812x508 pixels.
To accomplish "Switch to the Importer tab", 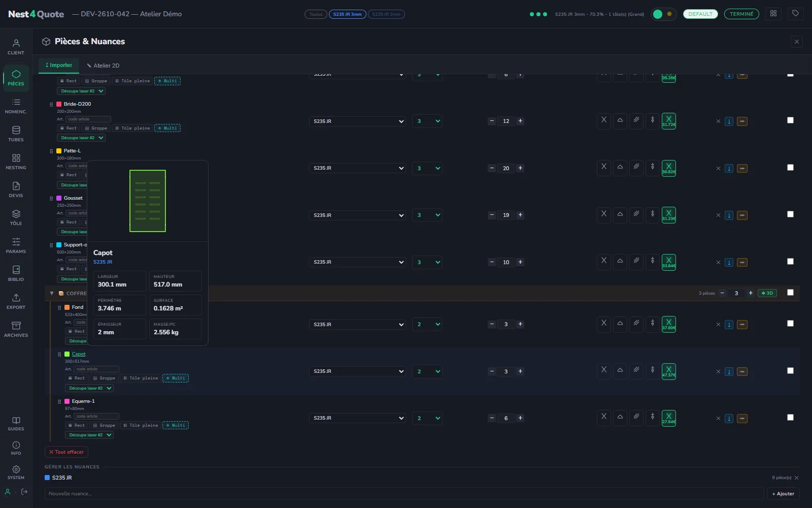I will tap(59, 65).
